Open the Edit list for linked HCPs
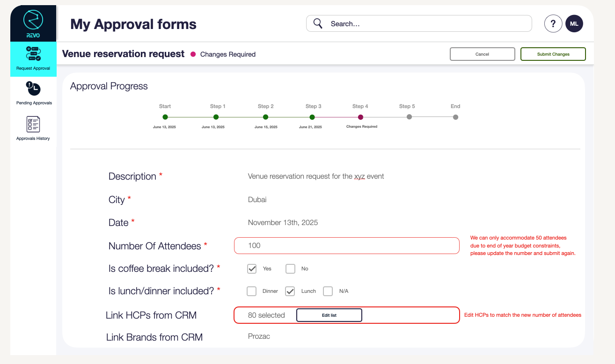The image size is (615, 364). (329, 315)
